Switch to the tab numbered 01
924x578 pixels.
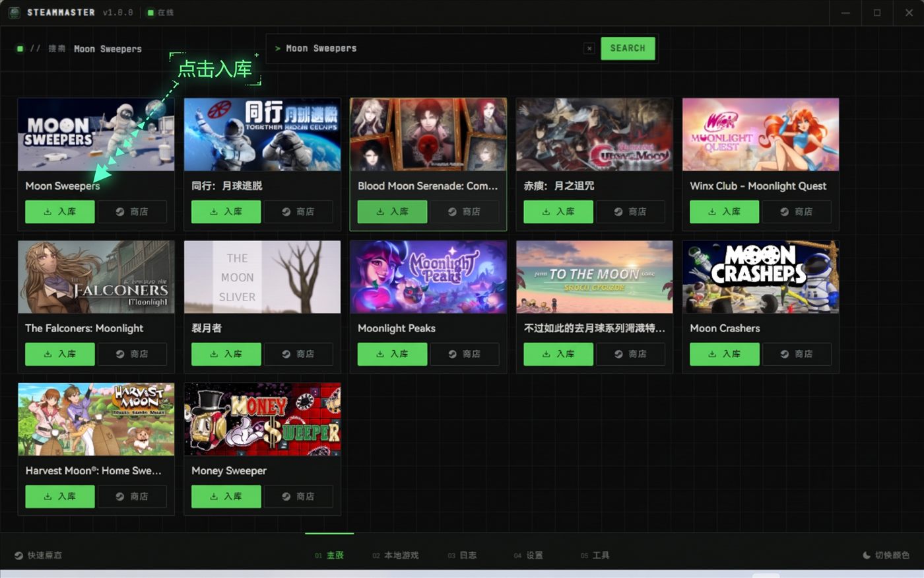pos(329,555)
